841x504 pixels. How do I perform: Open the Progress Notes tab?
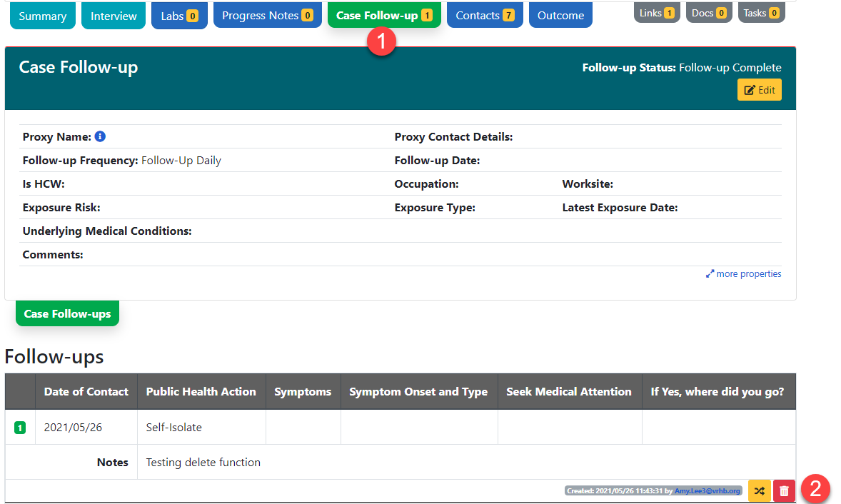coord(267,15)
